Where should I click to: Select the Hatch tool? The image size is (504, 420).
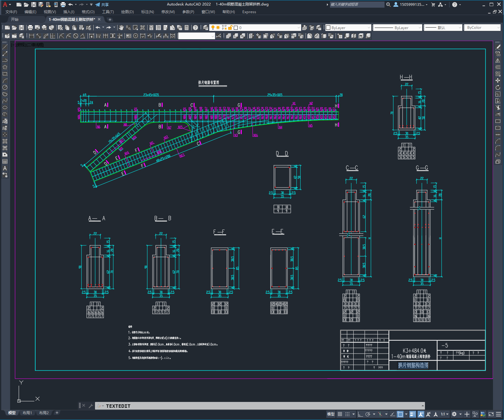(x=5, y=141)
